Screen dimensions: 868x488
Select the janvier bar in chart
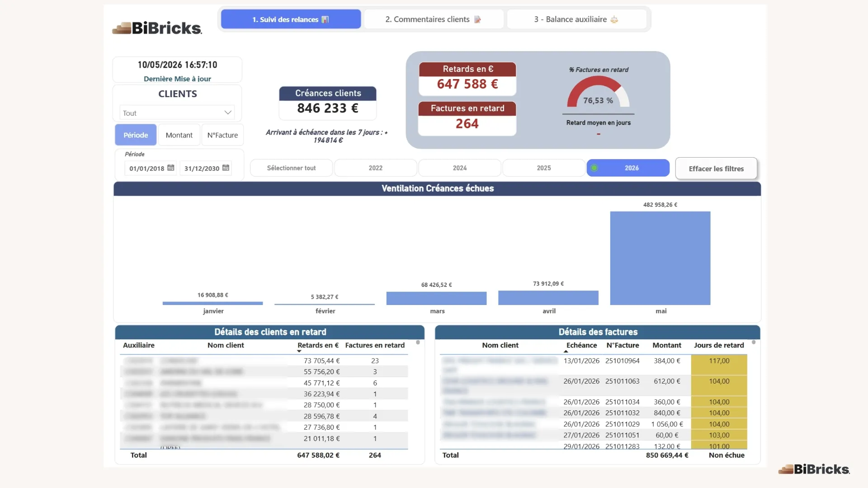(212, 303)
